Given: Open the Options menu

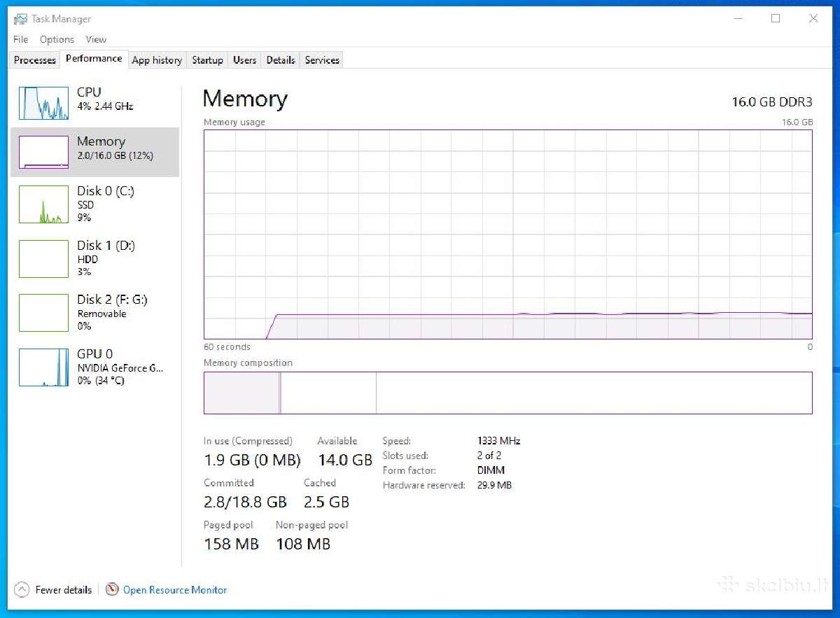Looking at the screenshot, I should [57, 39].
